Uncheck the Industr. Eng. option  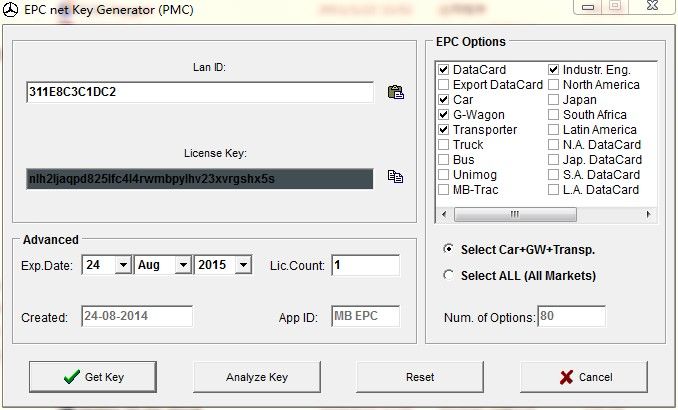pos(553,70)
